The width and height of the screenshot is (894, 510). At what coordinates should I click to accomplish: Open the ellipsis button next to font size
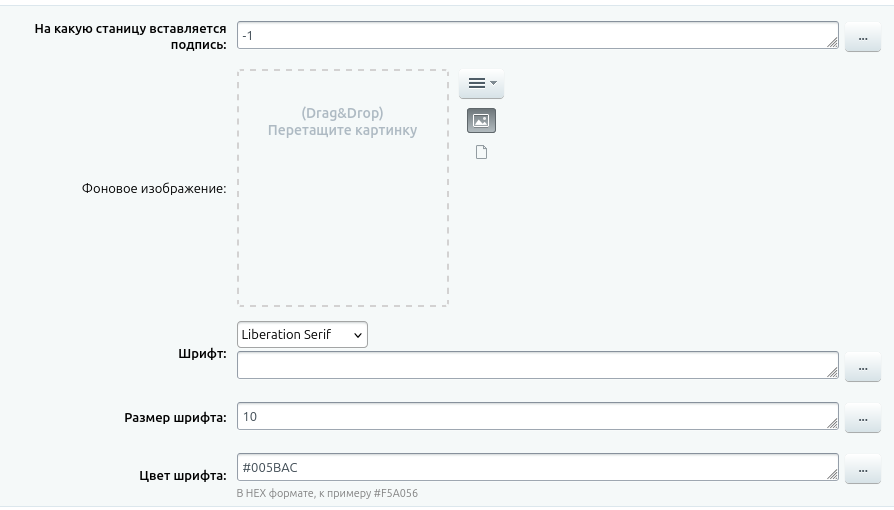[x=863, y=418]
